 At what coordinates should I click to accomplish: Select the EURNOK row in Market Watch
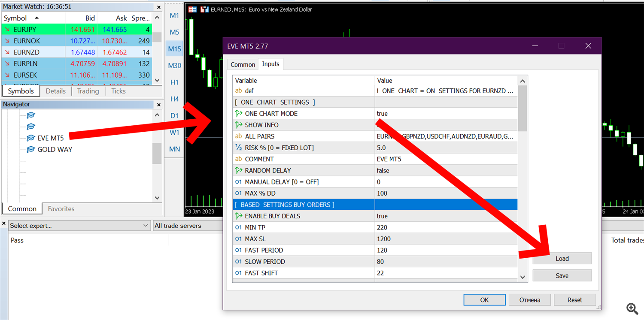(x=77, y=41)
